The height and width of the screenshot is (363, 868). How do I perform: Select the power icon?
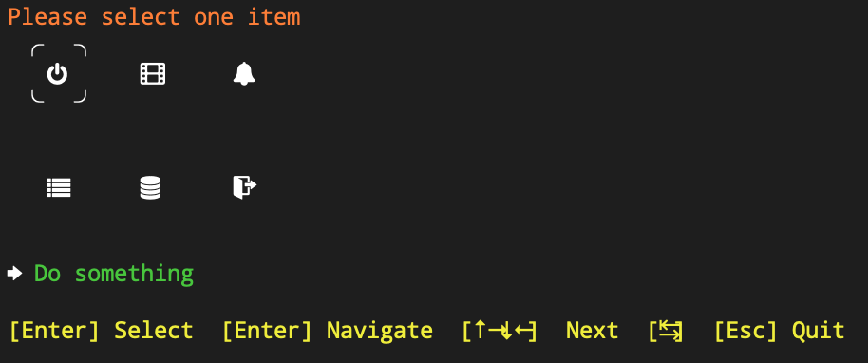58,74
